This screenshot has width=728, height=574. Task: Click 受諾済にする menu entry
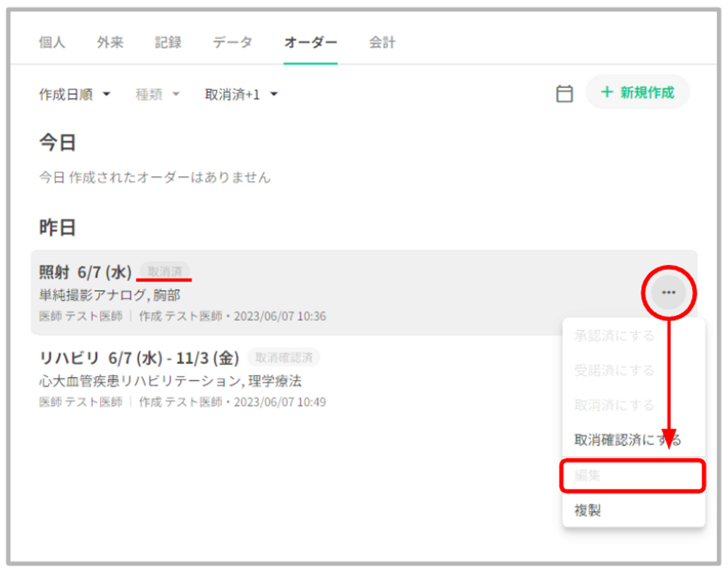[x=614, y=370]
